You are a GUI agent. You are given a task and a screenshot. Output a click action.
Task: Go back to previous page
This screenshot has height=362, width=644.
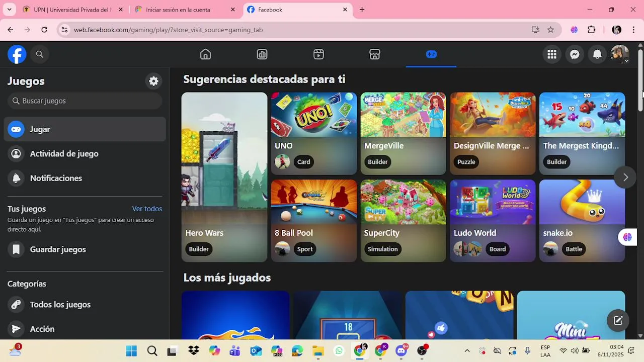10,30
